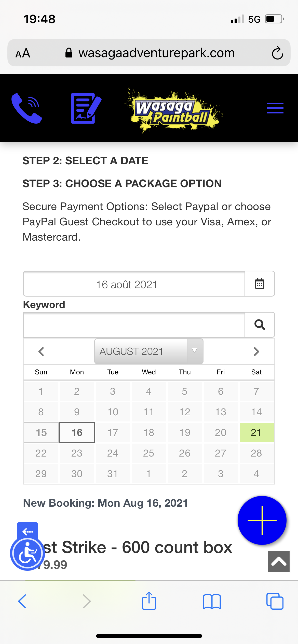
Task: Reload the page in Safari
Action: (x=277, y=53)
